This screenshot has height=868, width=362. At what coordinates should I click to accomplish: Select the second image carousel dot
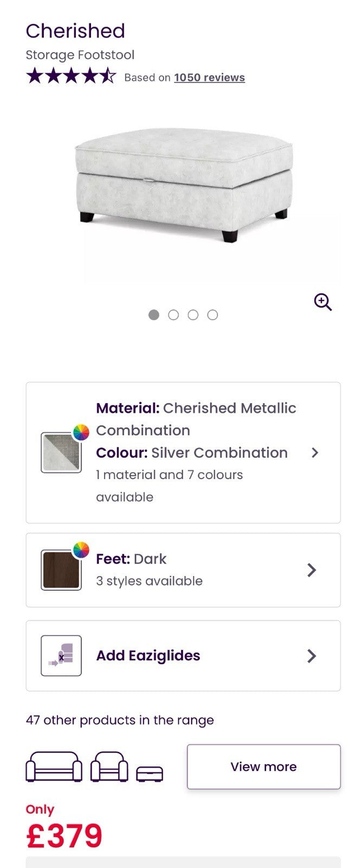pos(173,315)
